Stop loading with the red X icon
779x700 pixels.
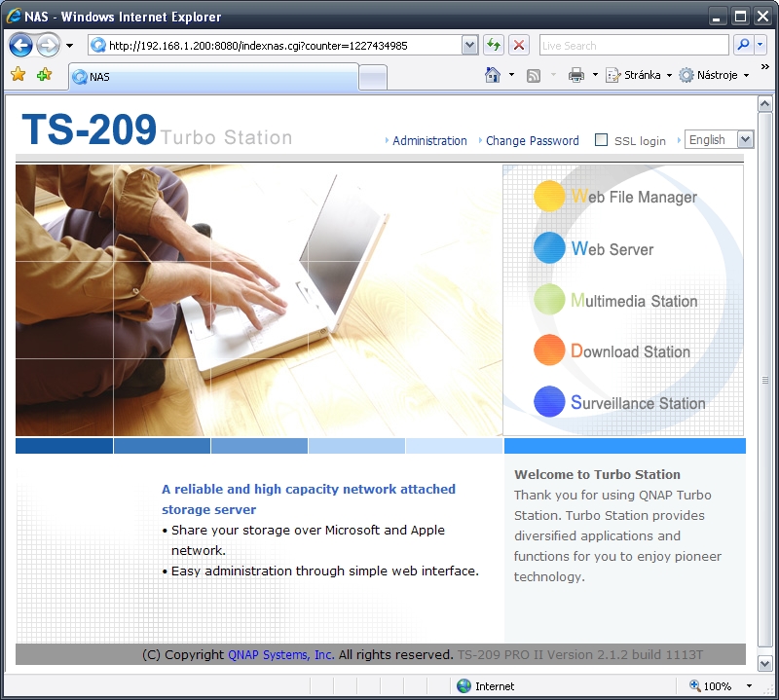point(519,45)
